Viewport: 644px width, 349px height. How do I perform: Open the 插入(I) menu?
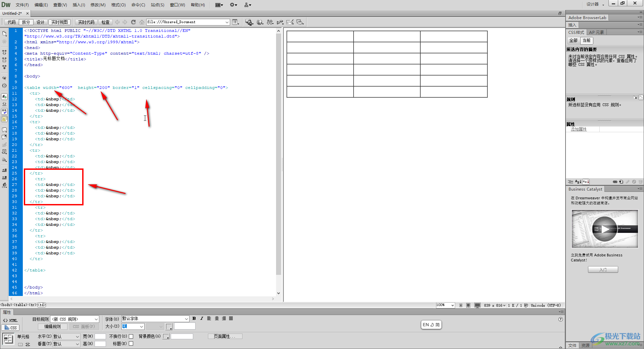(79, 5)
